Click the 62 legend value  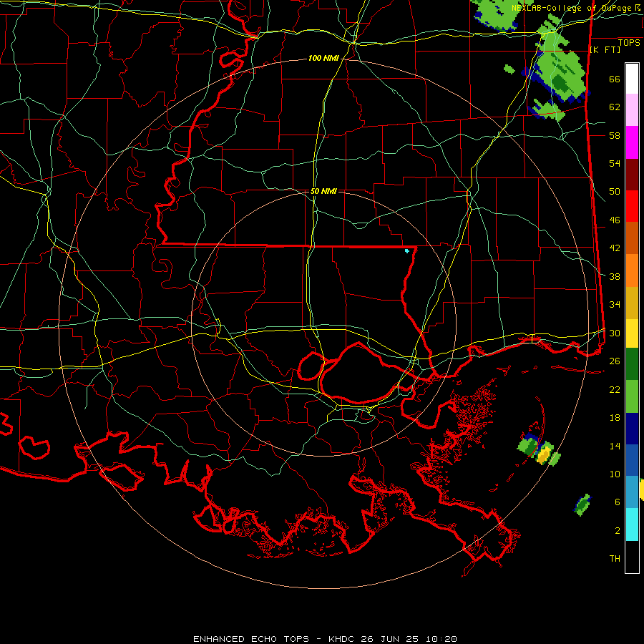(615, 107)
